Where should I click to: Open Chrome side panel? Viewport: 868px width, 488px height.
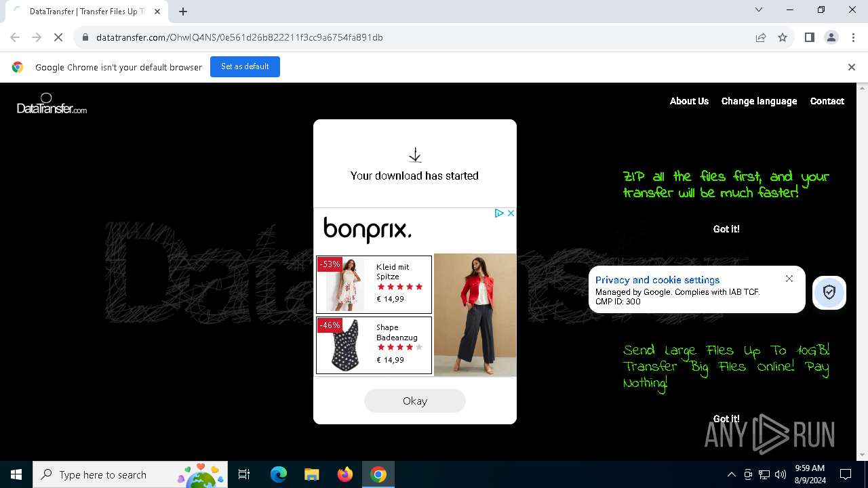click(x=809, y=37)
